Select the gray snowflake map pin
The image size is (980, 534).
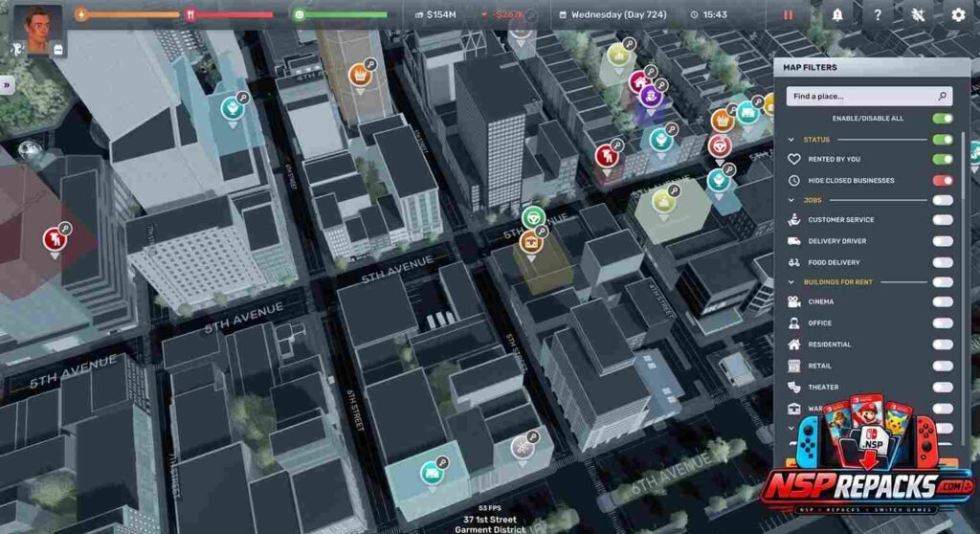[x=522, y=448]
